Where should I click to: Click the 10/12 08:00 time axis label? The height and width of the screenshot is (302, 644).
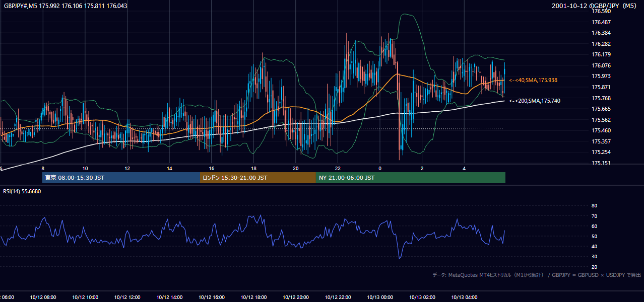point(43,297)
